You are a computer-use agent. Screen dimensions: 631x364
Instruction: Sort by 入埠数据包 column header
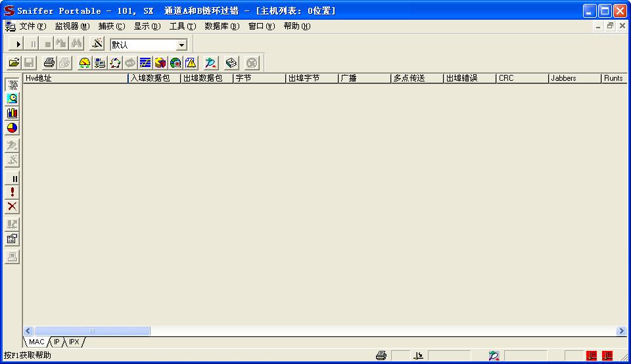tap(154, 78)
